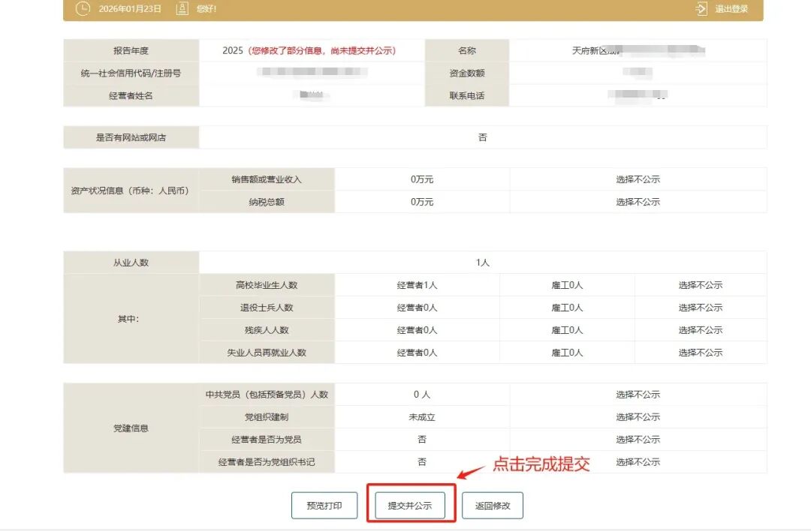Click 选择不公示 in the 销售额或营业收入 row
Viewport: 811px width, 532px height.
(x=638, y=179)
